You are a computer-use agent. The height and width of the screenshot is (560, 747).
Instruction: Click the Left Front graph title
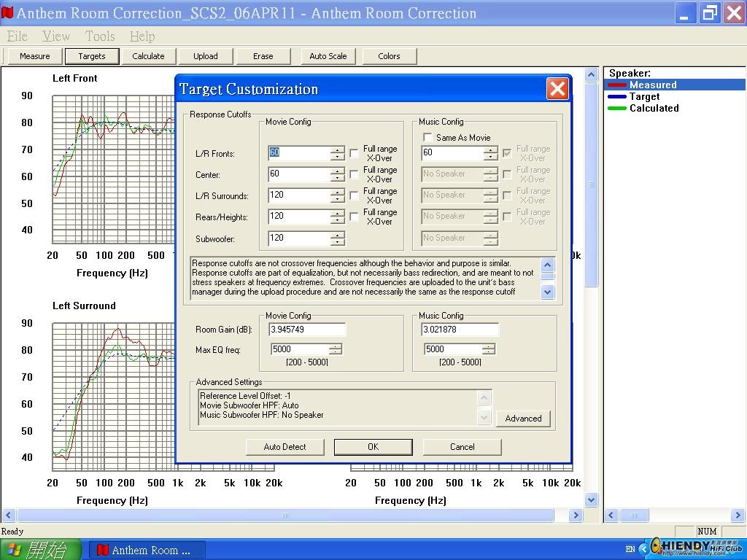[75, 78]
